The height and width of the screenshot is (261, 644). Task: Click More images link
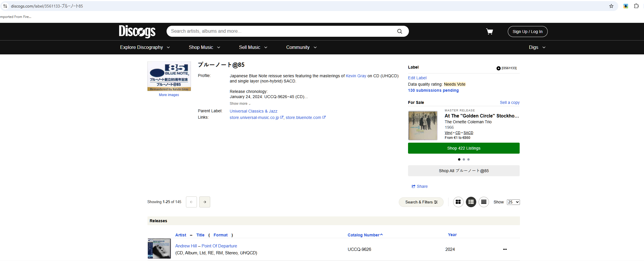point(169,95)
